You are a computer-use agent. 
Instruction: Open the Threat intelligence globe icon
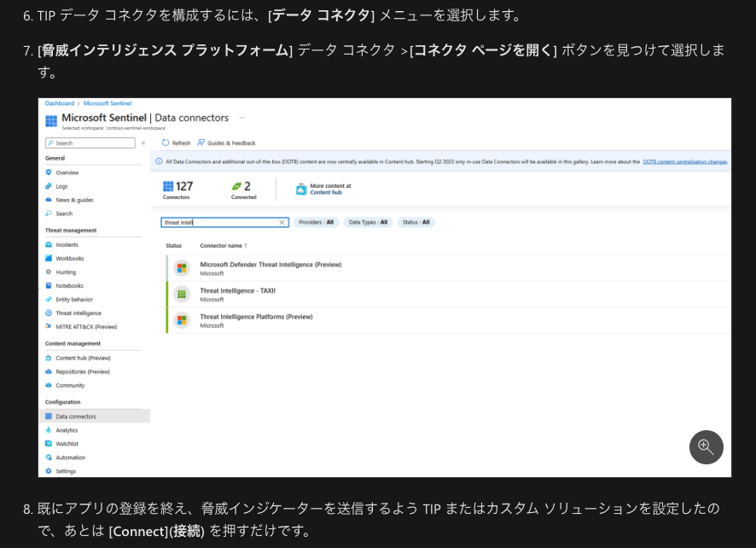[49, 313]
